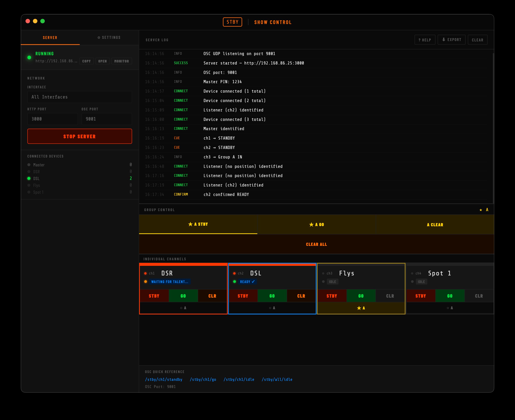
Task: Click the 'OSC Port: 9001' footer text
Action: (x=160, y=387)
